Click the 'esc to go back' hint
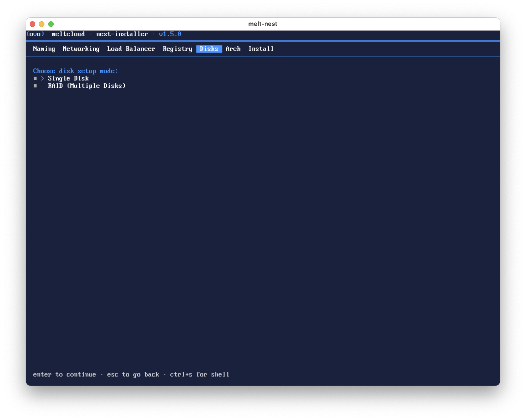 pyautogui.click(x=133, y=374)
